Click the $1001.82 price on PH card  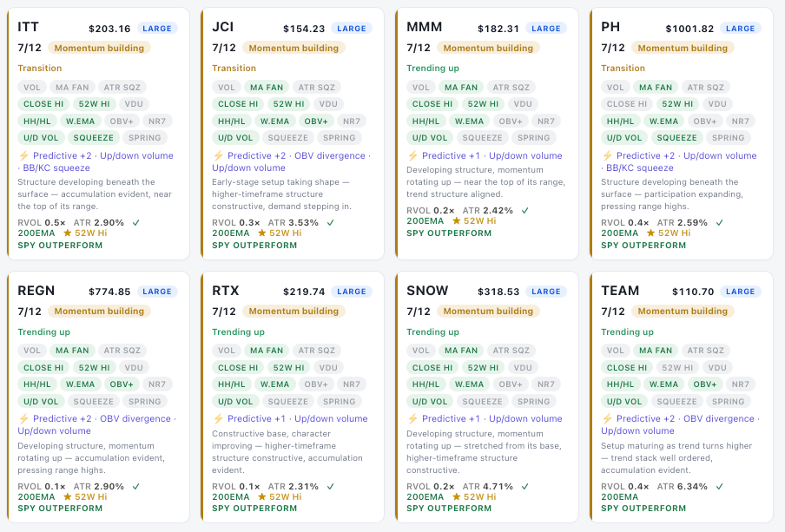pyautogui.click(x=689, y=29)
